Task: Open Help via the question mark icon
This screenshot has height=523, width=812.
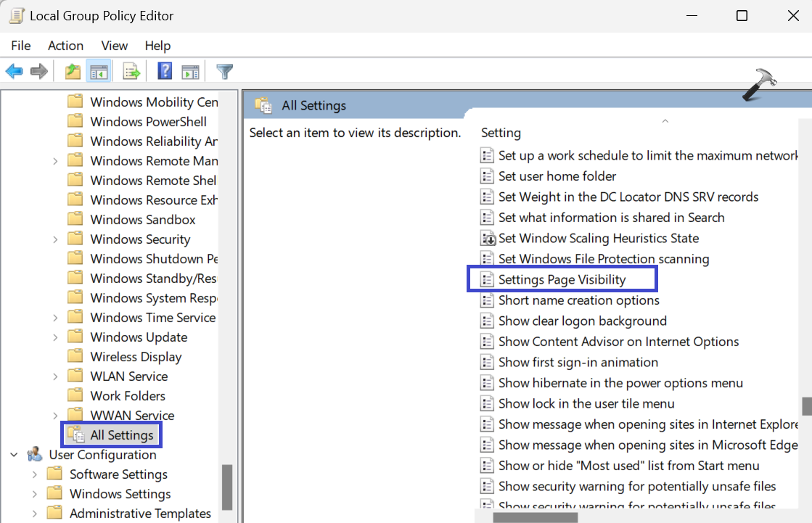Action: 165,71
